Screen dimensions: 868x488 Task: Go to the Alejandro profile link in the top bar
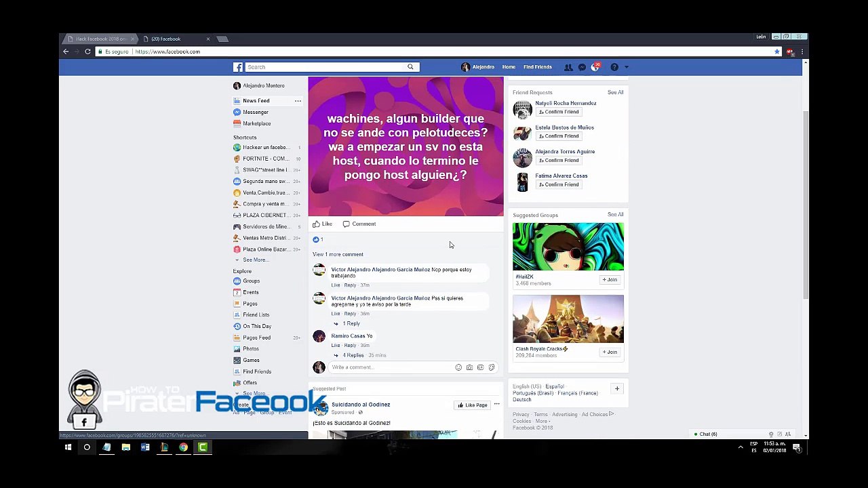click(x=478, y=67)
